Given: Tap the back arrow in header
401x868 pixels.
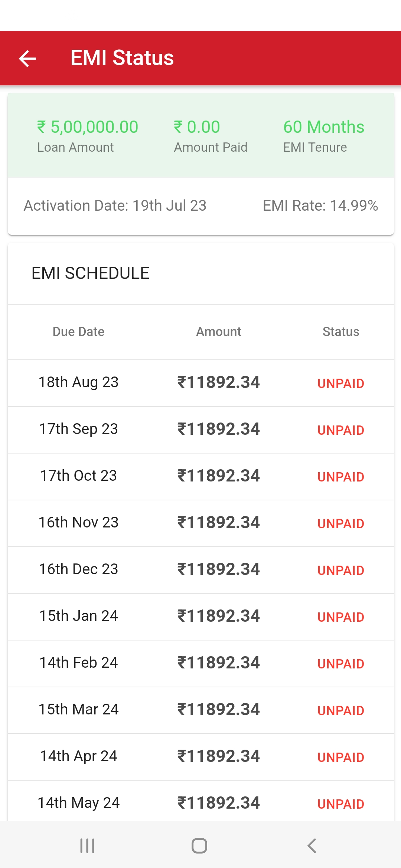Looking at the screenshot, I should coord(27,59).
